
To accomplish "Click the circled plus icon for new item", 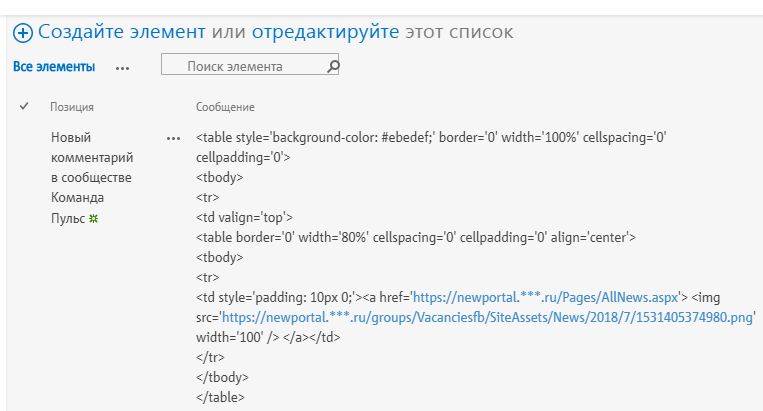I will (x=23, y=33).
